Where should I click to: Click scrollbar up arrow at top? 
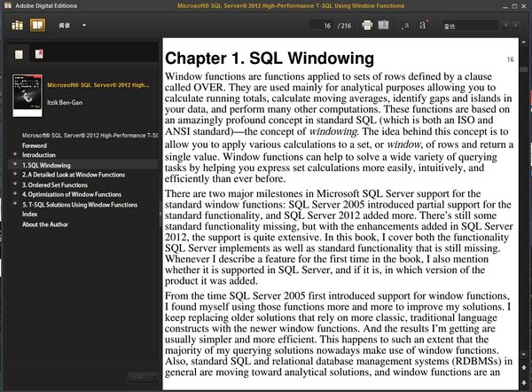point(523,42)
